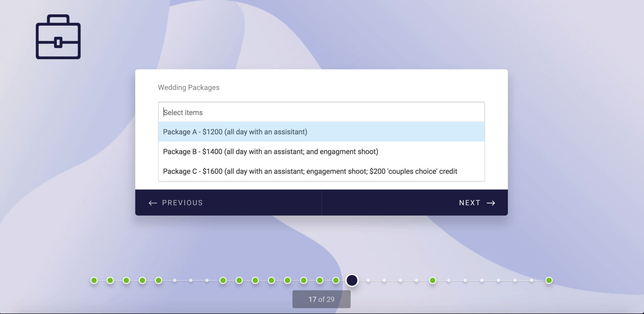This screenshot has width=644, height=314.
Task: Click the lone green dot right of question 17
Action: click(x=432, y=280)
